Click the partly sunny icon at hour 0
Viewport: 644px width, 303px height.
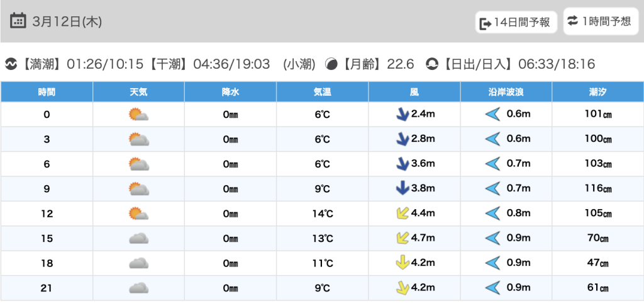138,115
